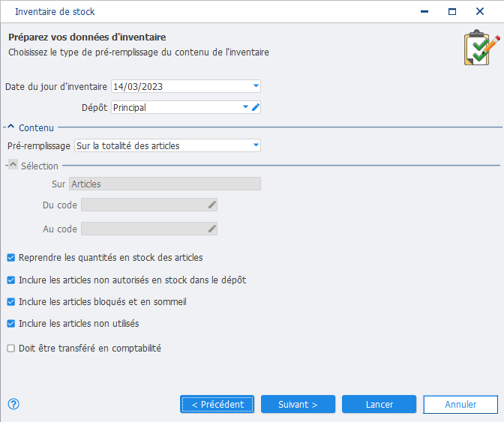Click the blue pencil icon beside Dépôt
Screen dimensions: 504x422
coord(256,107)
